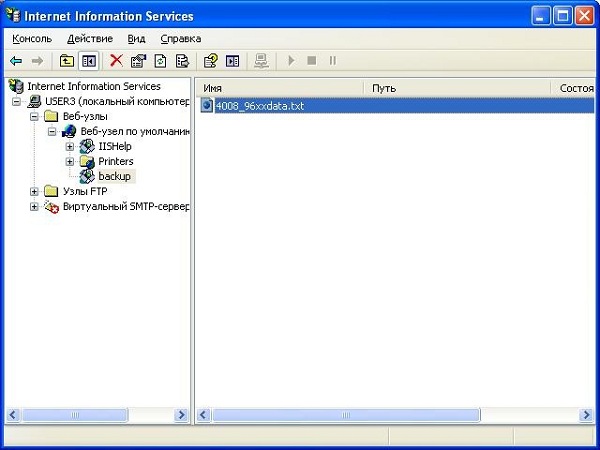
Task: Open the Консоль menu
Action: (x=32, y=39)
